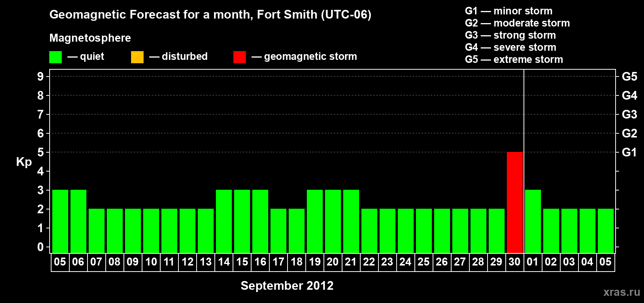Image resolution: width=644 pixels, height=303 pixels.
Task: Click the G2 right-axis label
Action: tap(630, 133)
